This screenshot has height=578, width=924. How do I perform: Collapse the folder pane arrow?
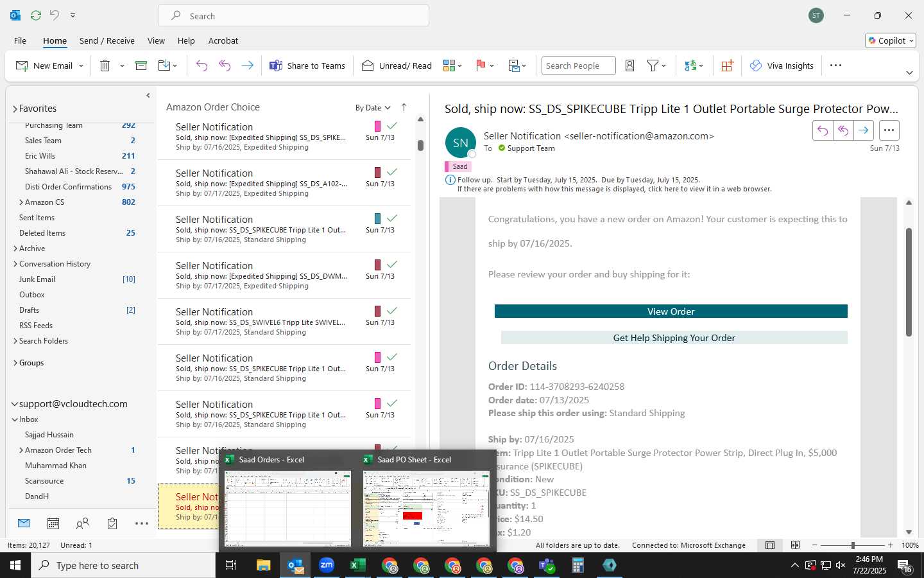click(x=148, y=96)
